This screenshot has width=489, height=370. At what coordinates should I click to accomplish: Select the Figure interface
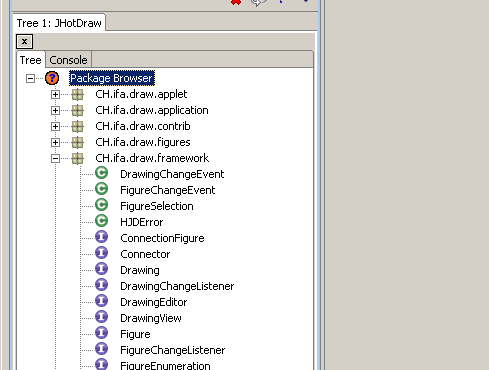[x=135, y=334]
